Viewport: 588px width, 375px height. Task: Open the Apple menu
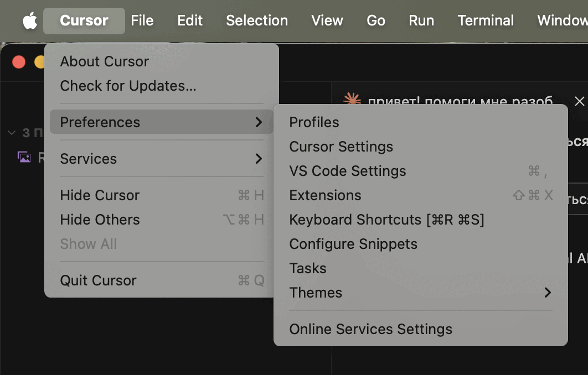pos(30,20)
